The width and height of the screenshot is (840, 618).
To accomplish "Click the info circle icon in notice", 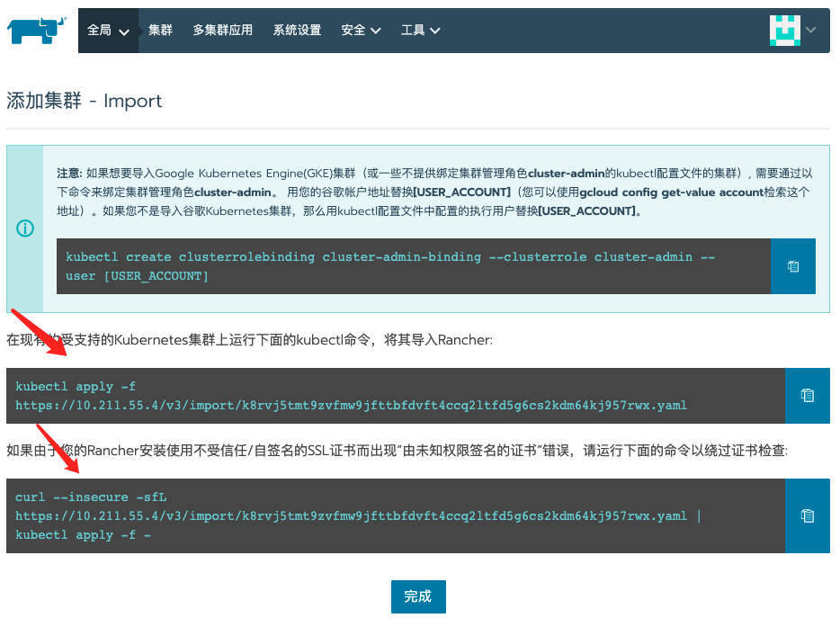I will coord(25,228).
